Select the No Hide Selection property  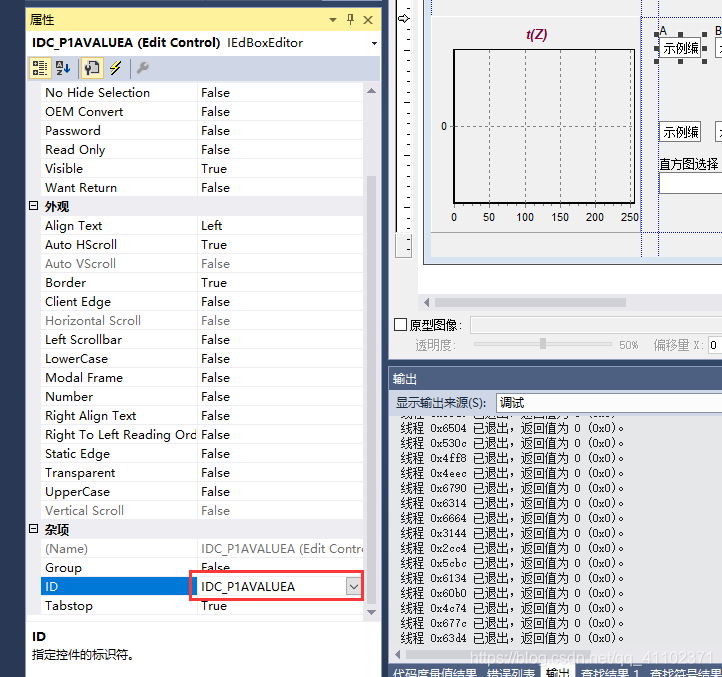coord(202,93)
